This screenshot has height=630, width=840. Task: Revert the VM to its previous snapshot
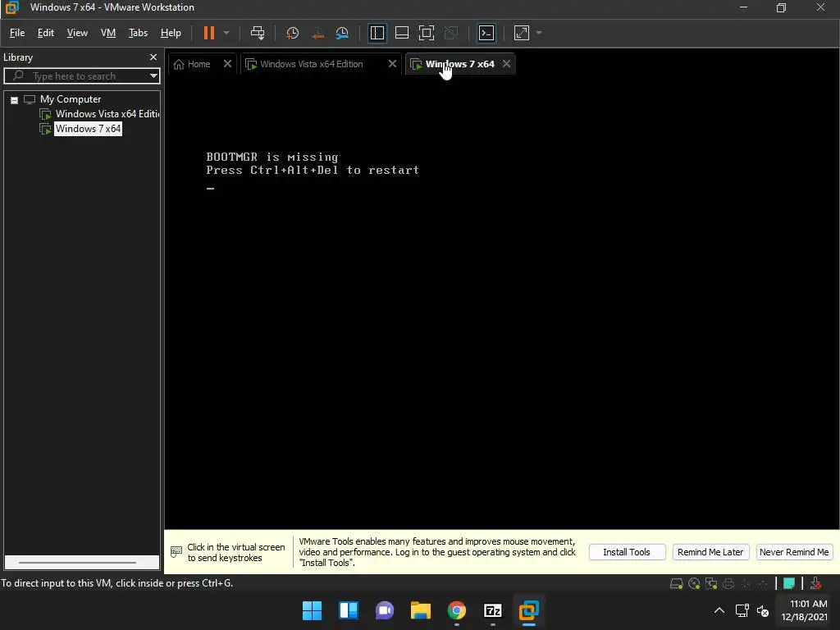(x=317, y=33)
